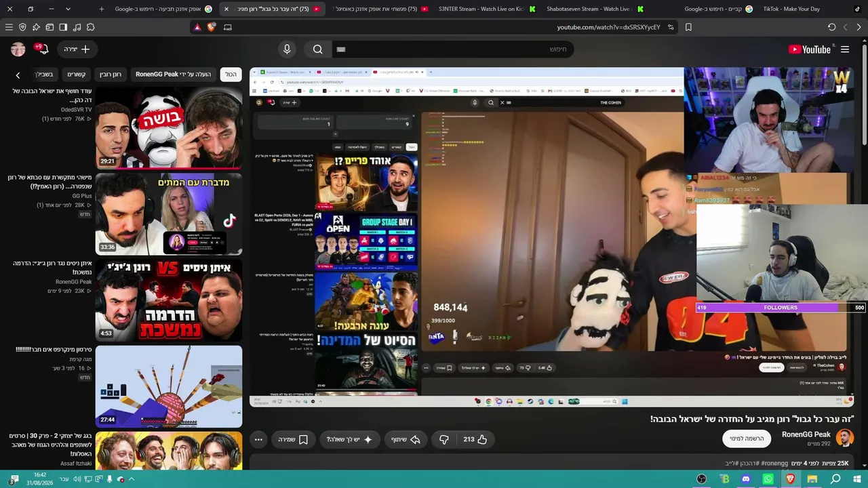Open more actions for the video
The width and height of the screenshot is (868, 488).
pos(258,439)
